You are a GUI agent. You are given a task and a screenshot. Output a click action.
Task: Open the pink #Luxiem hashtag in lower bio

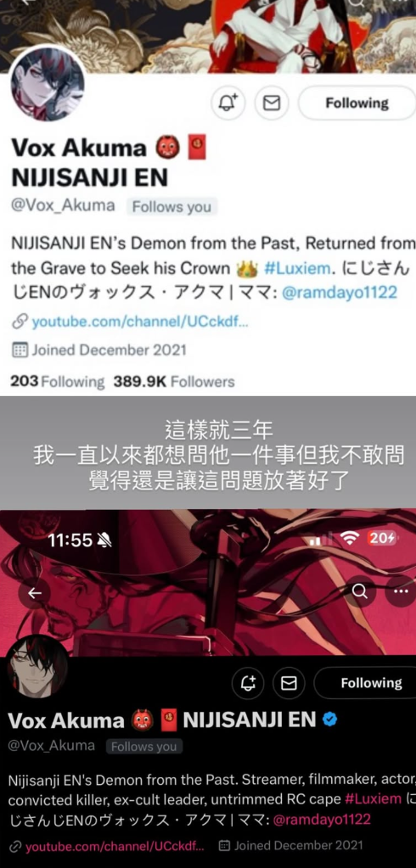[373, 798]
